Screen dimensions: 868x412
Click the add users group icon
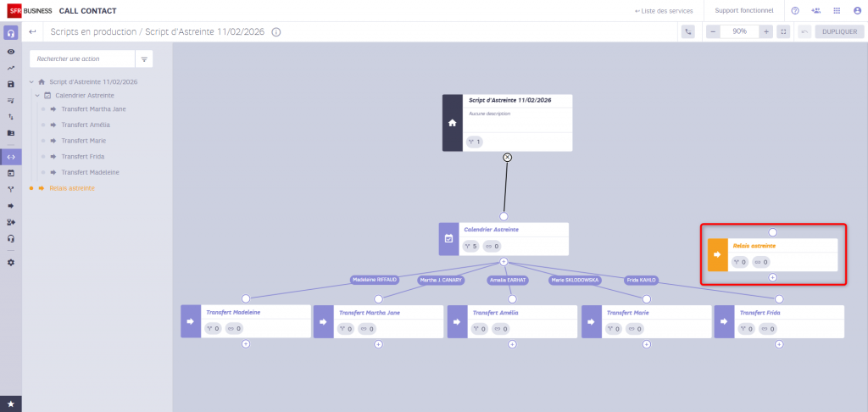coord(815,11)
